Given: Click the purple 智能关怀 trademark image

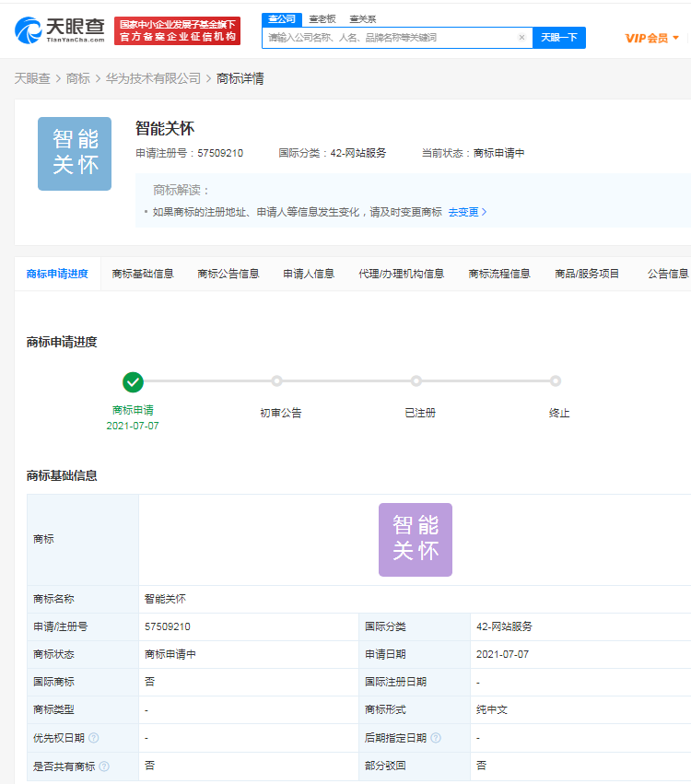Looking at the screenshot, I should click(x=416, y=540).
